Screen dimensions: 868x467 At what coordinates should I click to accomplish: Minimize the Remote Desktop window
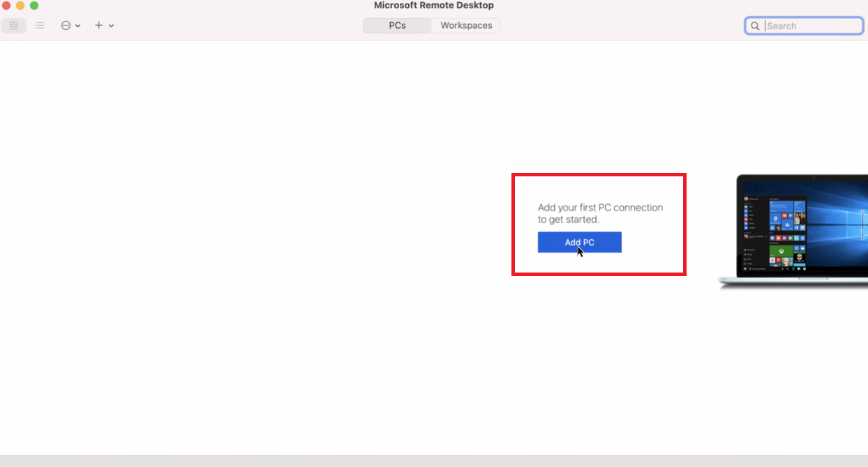tap(20, 6)
